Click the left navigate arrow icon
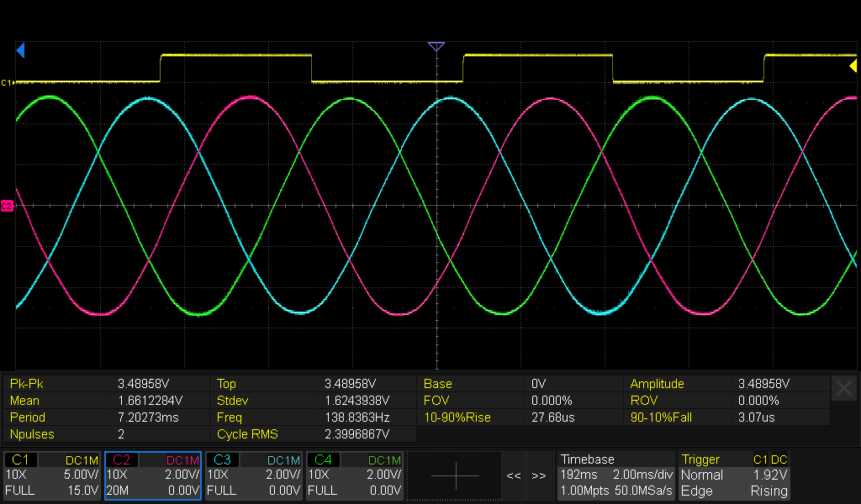Screen dimensions: 861x504 [514, 475]
